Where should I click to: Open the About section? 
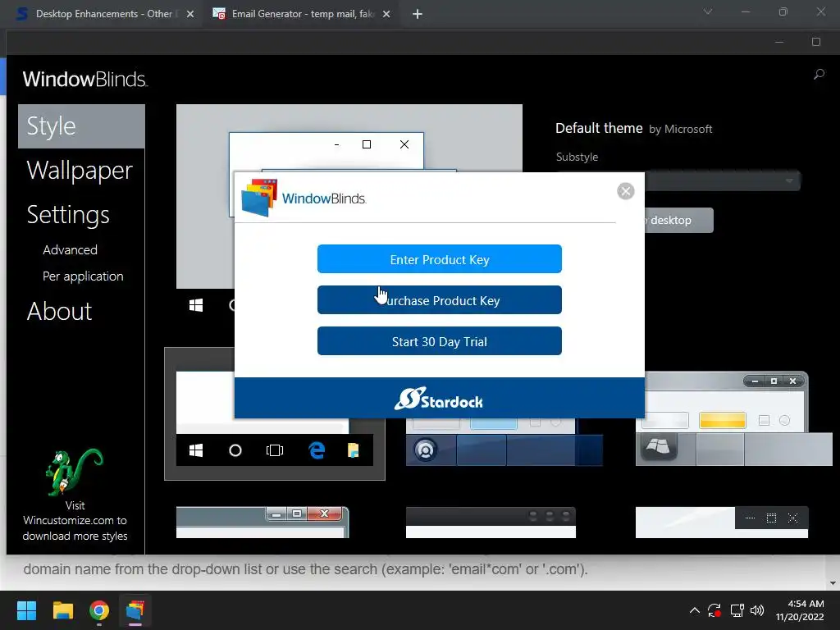coord(59,311)
